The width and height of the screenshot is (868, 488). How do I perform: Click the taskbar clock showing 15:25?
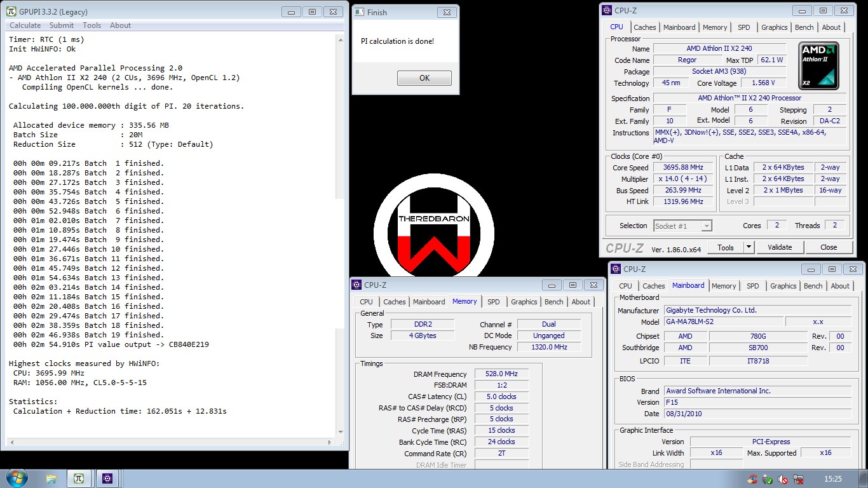832,479
